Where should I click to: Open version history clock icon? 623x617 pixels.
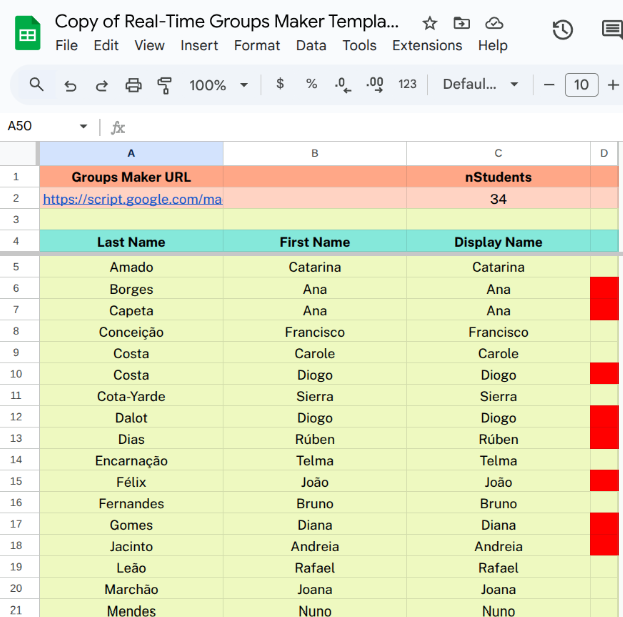coord(563,30)
